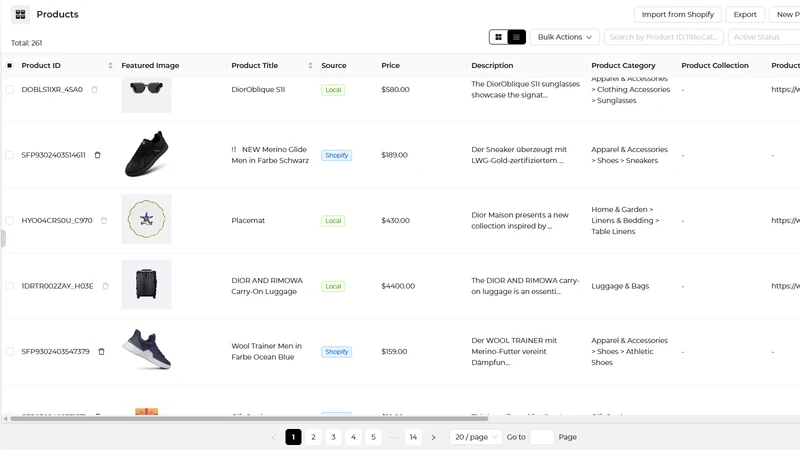800x450 pixels.
Task: Delete product SFP9302403547379 via trash icon
Action: 102,352
